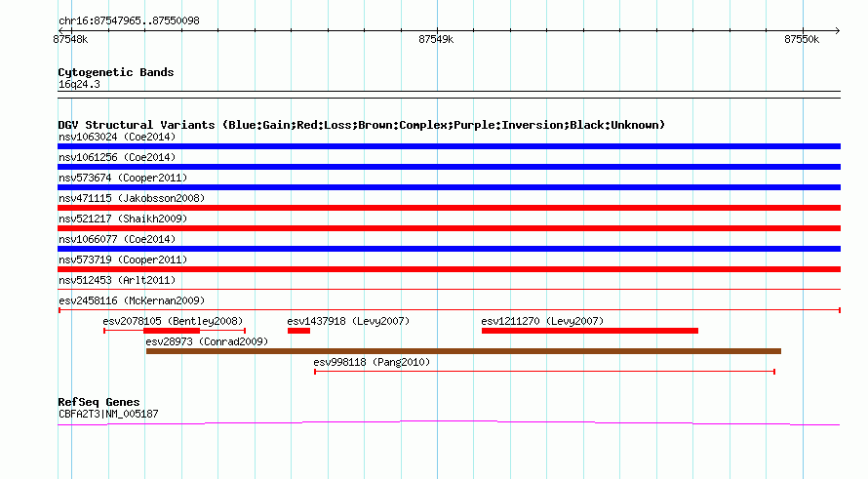868x479 pixels.
Task: Click the DGV Structural Variants track heading
Action: (x=362, y=125)
